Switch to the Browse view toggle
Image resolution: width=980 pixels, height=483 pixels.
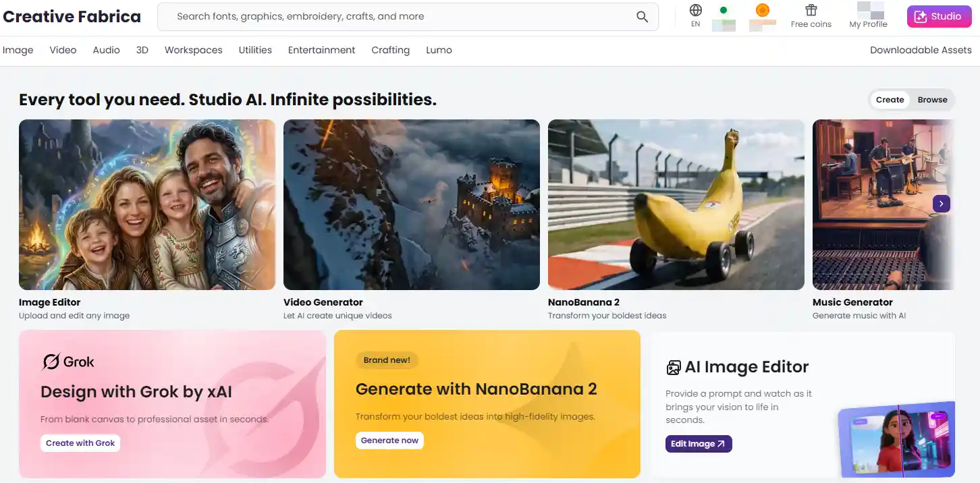tap(932, 100)
